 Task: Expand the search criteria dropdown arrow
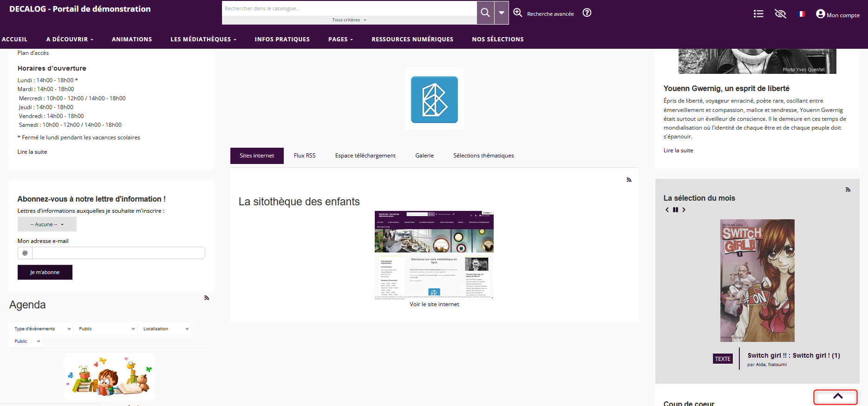click(x=502, y=13)
